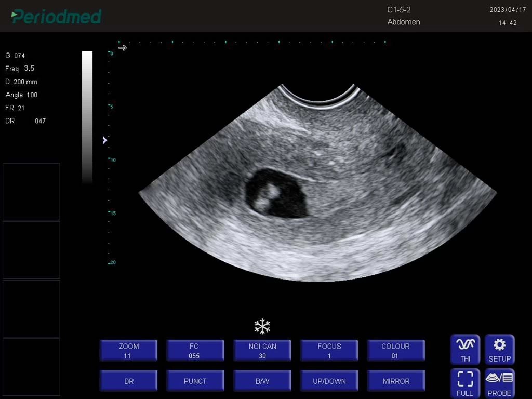
Task: Click the snowflake freeze icon
Action: (262, 326)
